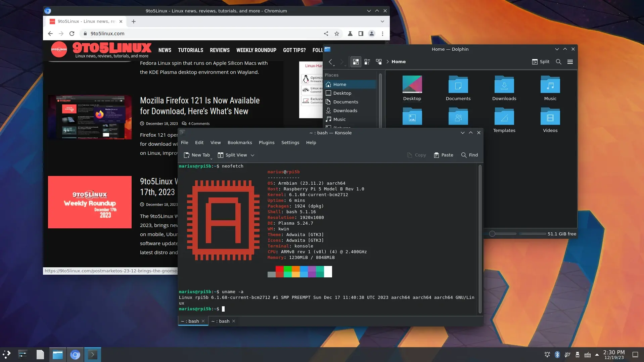Click Chromium back navigation arrow
The height and width of the screenshot is (362, 644).
coord(50,34)
